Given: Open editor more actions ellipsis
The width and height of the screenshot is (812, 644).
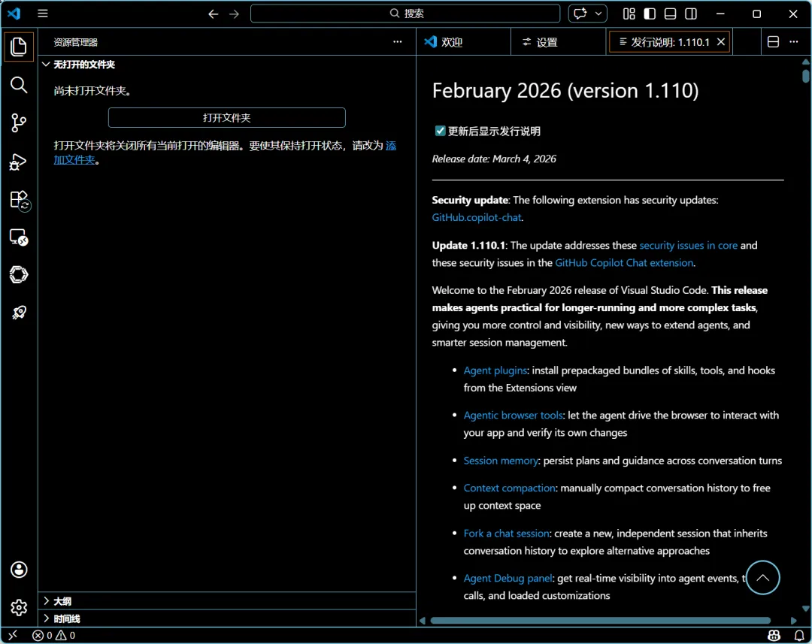Looking at the screenshot, I should click(794, 42).
